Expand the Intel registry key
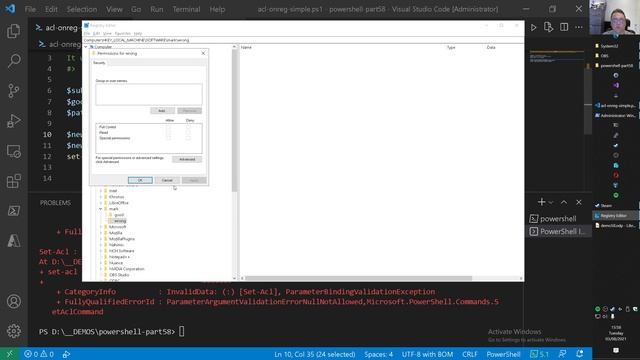 click(101, 191)
